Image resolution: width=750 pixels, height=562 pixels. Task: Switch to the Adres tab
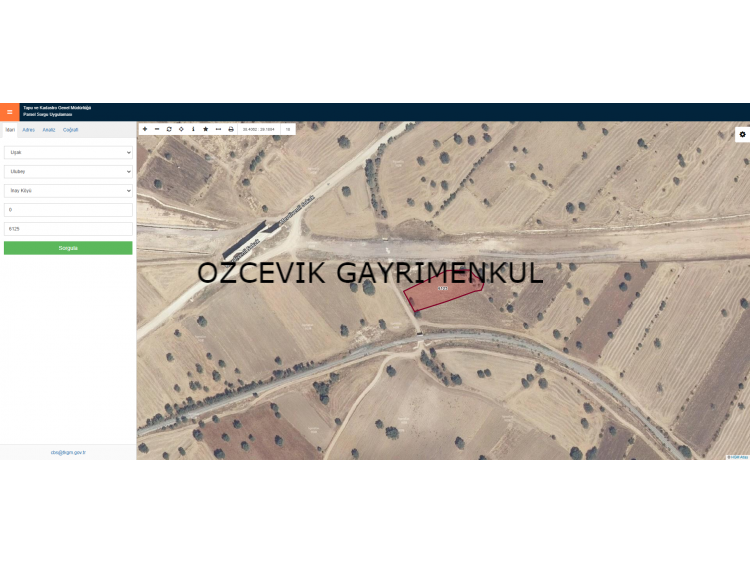(29, 130)
